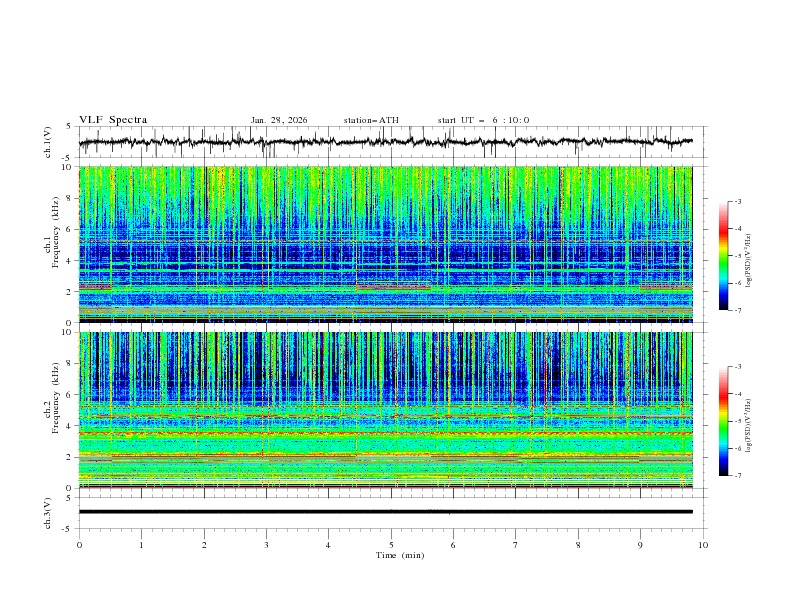Click the ch.1 waveform trace panel
The height and width of the screenshot is (612, 792).
(392, 142)
